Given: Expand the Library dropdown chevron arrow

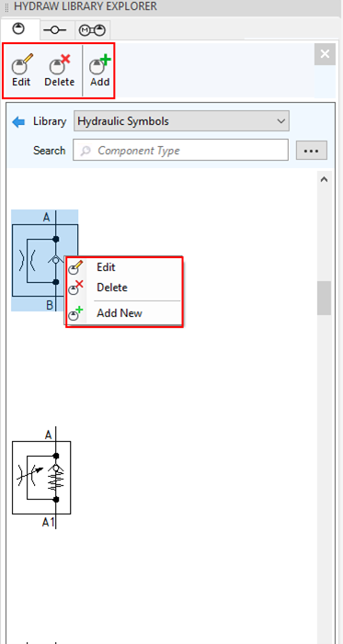Looking at the screenshot, I should click(x=280, y=121).
